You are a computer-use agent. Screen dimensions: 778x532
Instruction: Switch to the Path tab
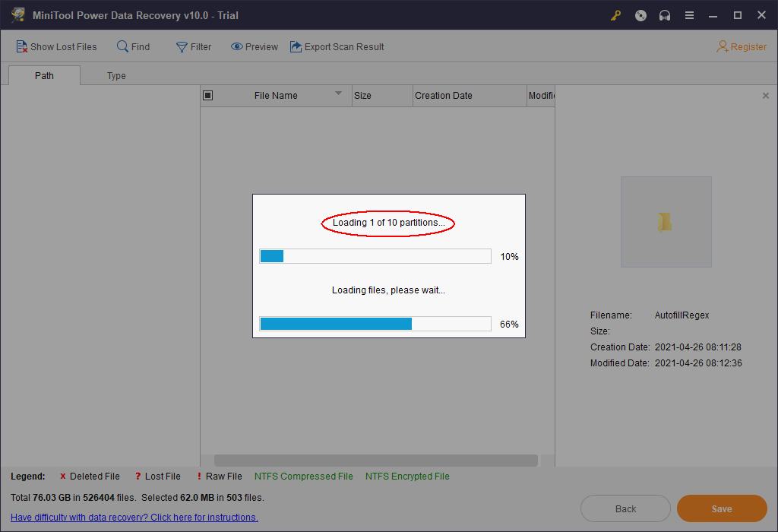(x=44, y=75)
